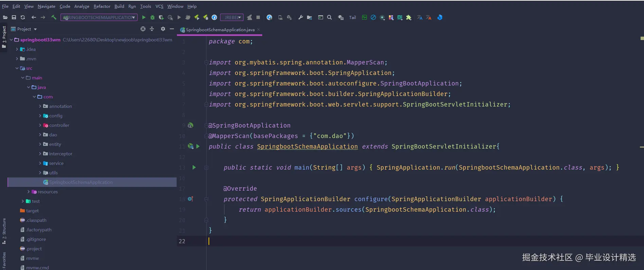This screenshot has height=270, width=644.
Task: Open the wrench Settings icon
Action: tap(301, 17)
